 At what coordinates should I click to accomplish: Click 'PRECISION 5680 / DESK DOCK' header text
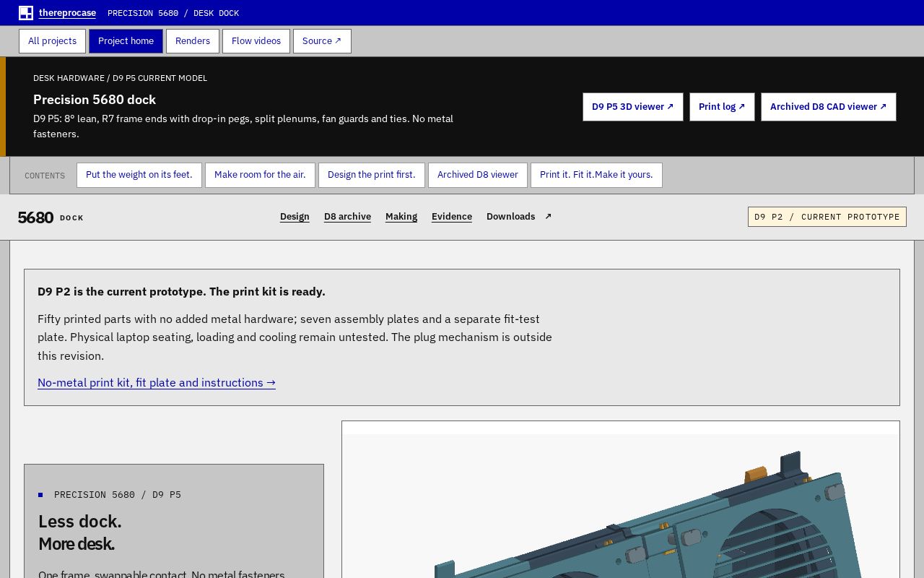click(173, 13)
